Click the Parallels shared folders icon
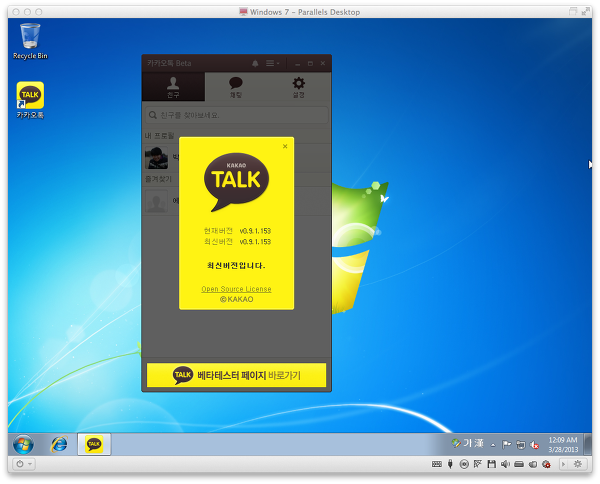Screen dimensions: 600x484 coord(533,464)
